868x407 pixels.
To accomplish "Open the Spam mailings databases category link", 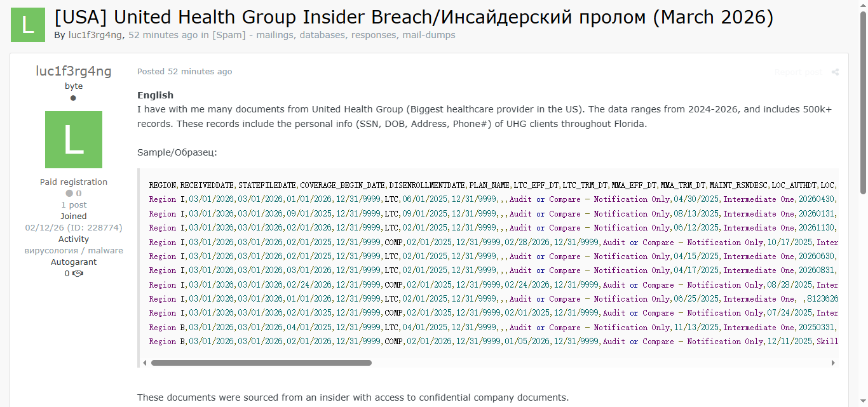I will pyautogui.click(x=334, y=35).
